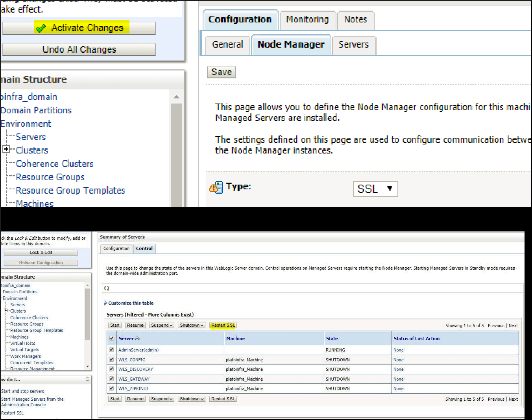Click the larger Domain Structure scrollbar up arrow
The image size is (532, 420).
coord(176,97)
